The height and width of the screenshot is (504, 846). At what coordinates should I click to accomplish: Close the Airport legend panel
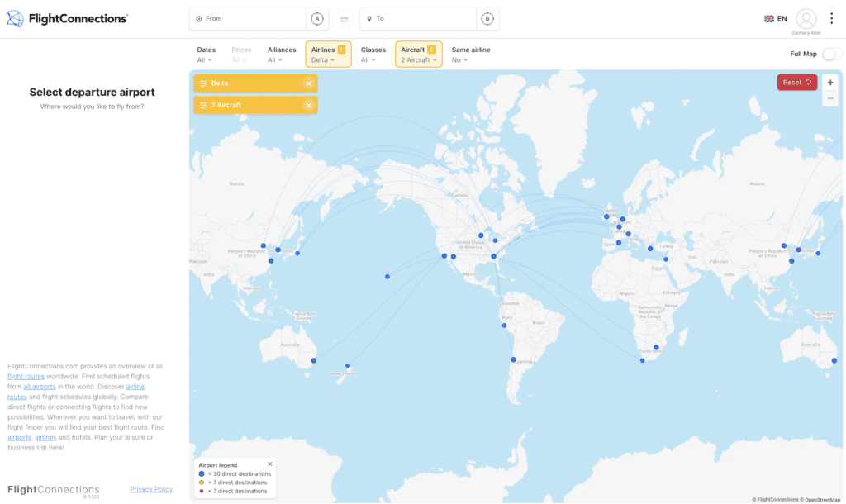[x=269, y=464]
